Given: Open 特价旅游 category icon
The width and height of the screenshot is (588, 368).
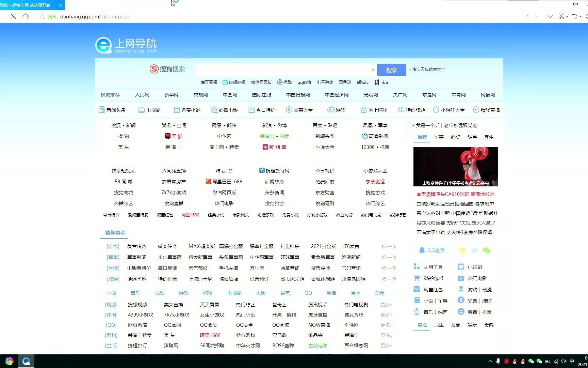Looking at the screenshot, I should click(x=401, y=110).
